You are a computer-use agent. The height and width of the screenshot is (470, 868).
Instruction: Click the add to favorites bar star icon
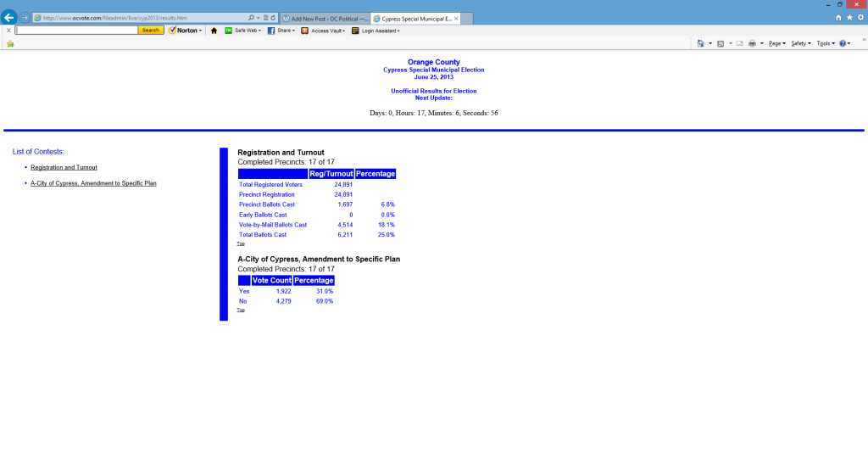click(x=10, y=44)
